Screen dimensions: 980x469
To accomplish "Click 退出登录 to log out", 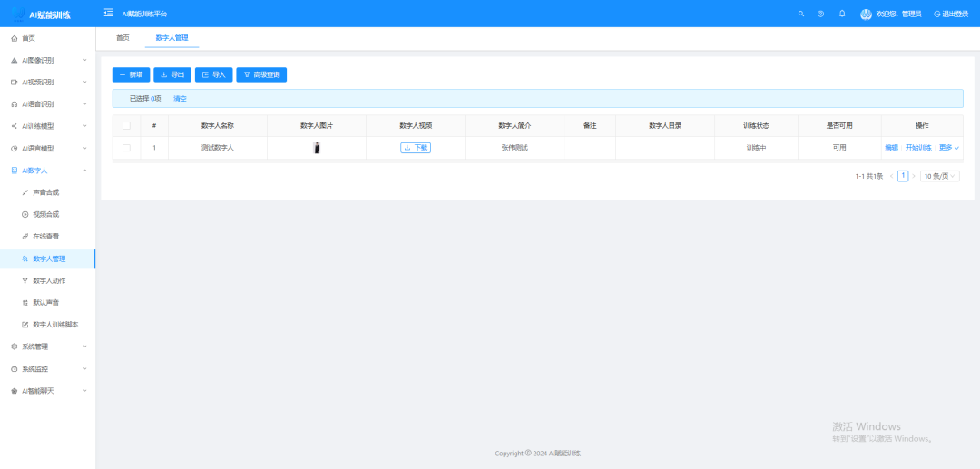I will [951, 14].
